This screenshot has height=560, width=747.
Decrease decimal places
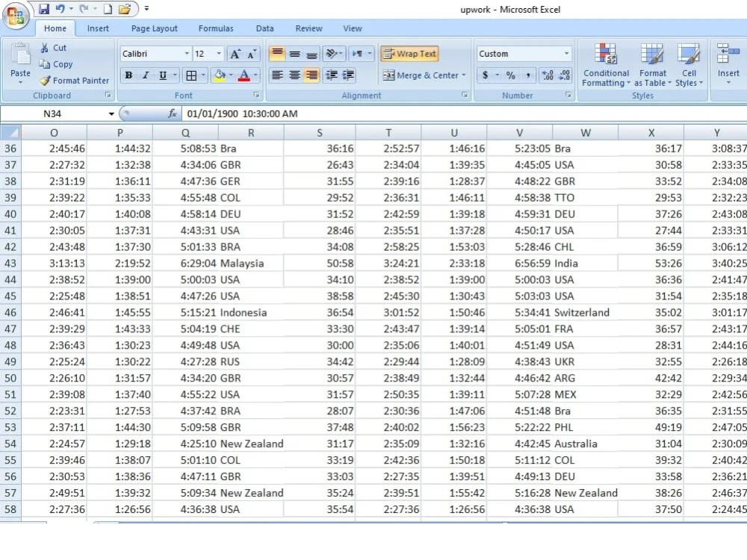pos(565,75)
